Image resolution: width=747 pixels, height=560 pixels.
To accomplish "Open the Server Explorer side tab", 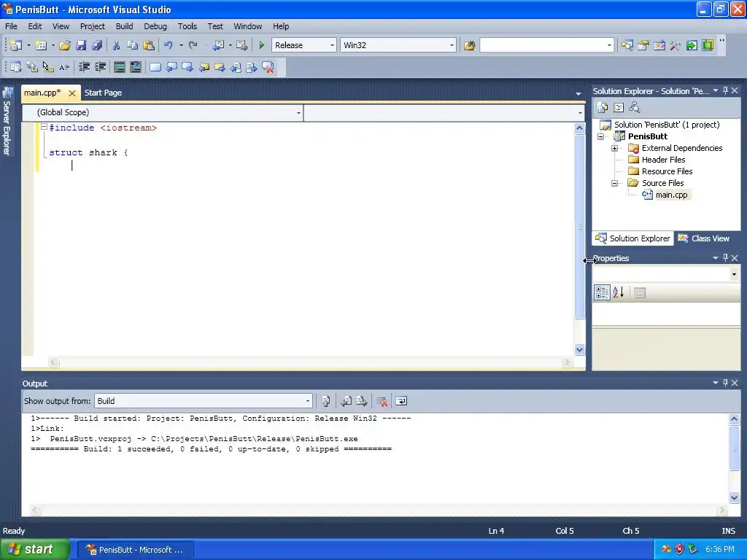I will click(x=7, y=122).
